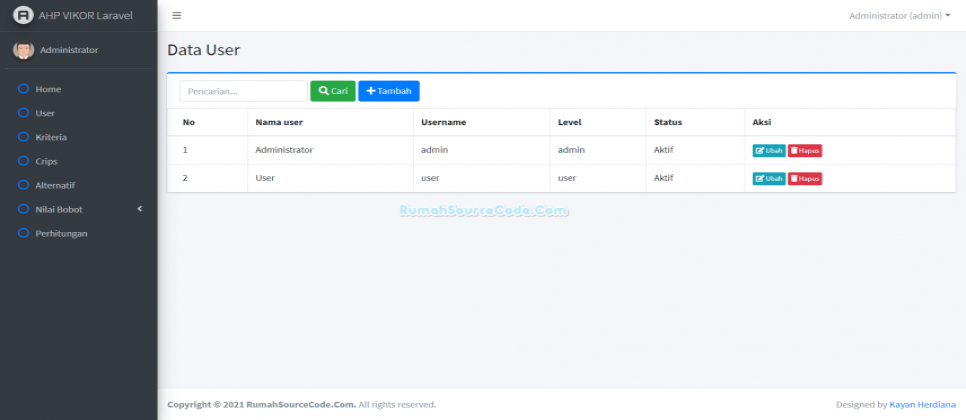The height and width of the screenshot is (420, 966).
Task: Click the RumahSourceCode.Com footer text
Action: pos(301,405)
